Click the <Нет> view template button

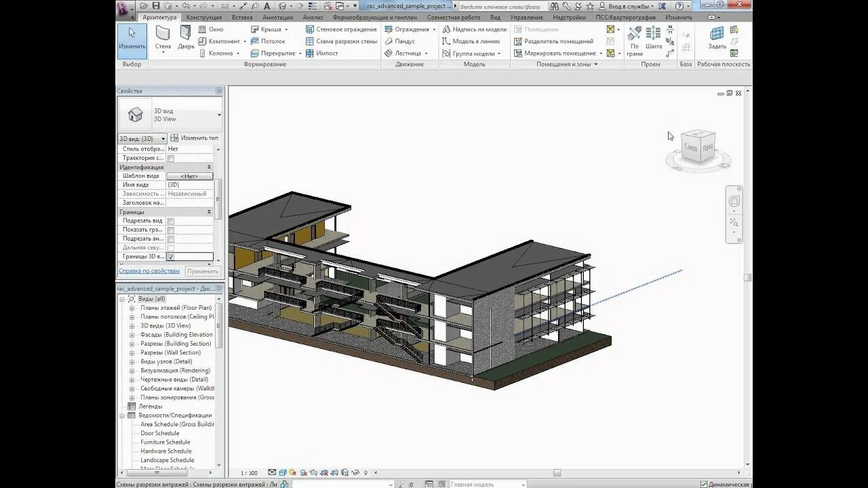(190, 176)
